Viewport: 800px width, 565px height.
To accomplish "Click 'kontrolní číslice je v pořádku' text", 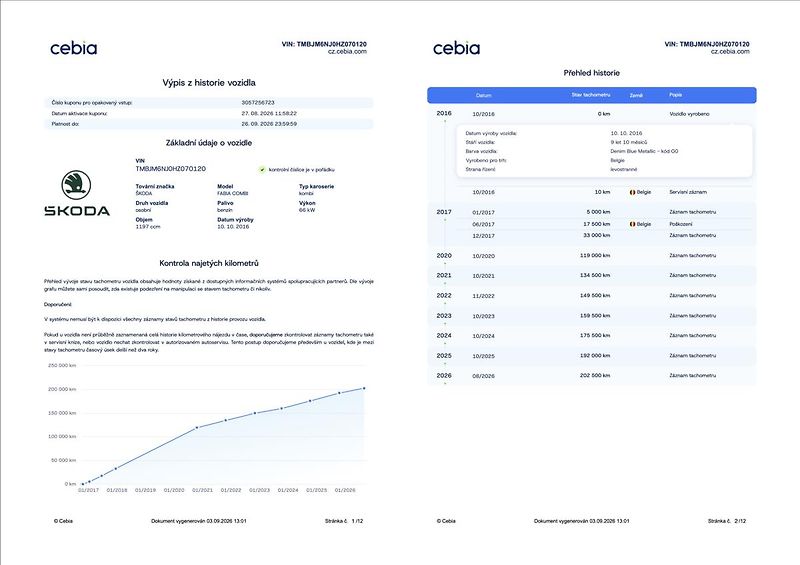I will [x=302, y=169].
